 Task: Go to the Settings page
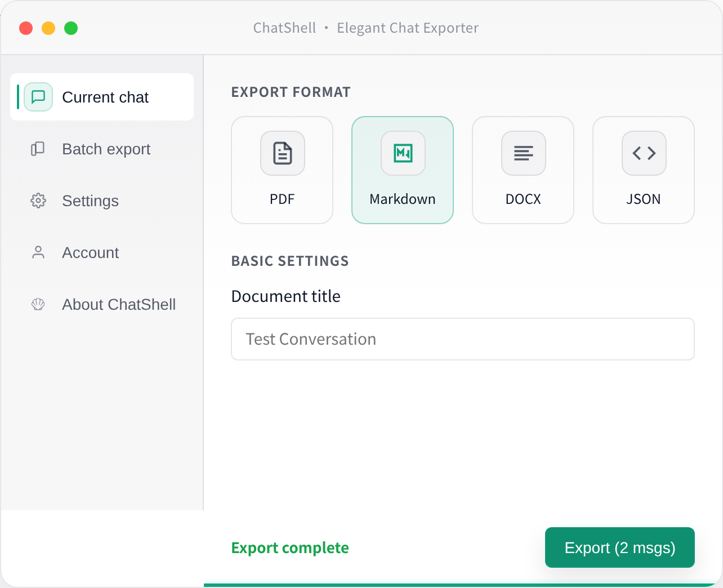(90, 201)
